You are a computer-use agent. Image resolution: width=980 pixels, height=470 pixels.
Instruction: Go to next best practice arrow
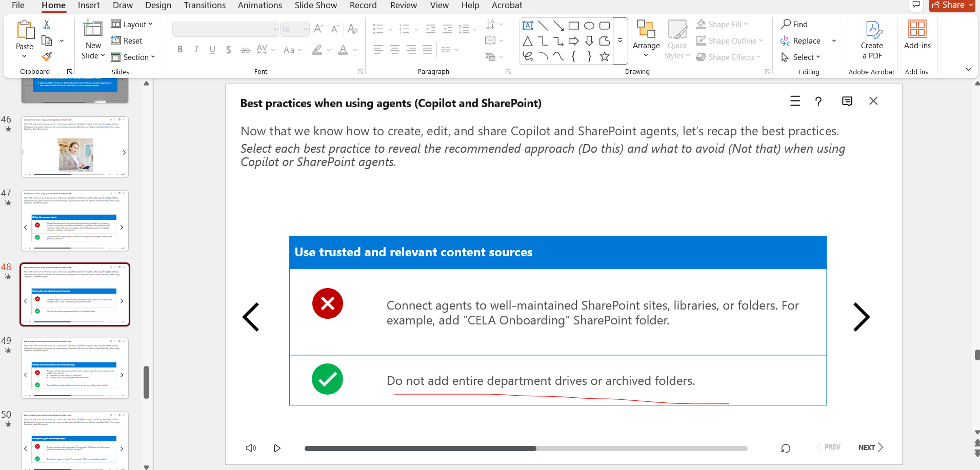862,317
